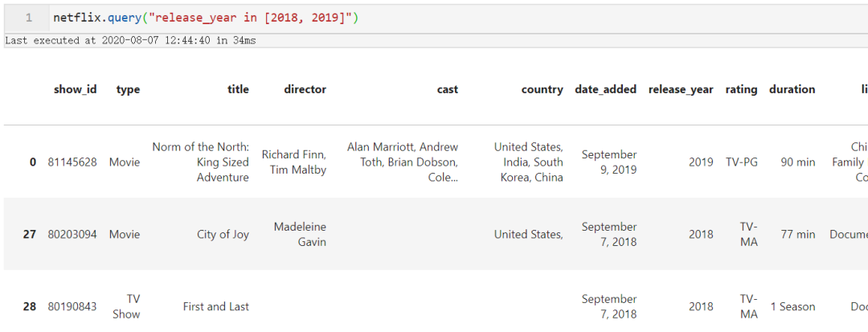
Task: Click the "City of Joy" title cell
Action: point(223,234)
